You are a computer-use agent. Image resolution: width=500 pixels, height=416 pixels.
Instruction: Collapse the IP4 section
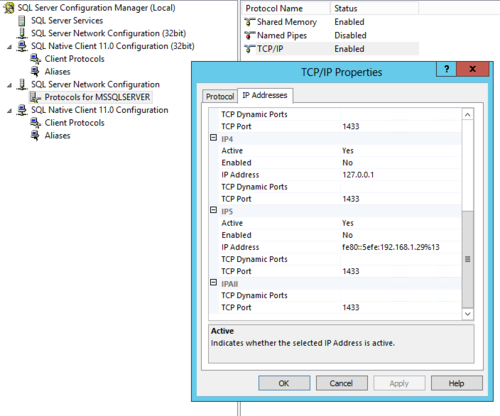point(213,138)
